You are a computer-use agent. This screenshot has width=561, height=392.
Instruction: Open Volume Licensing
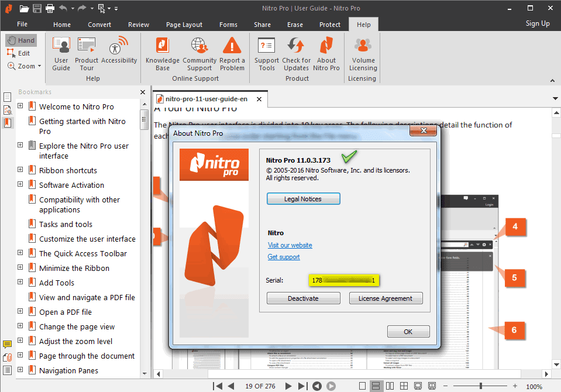click(x=363, y=54)
